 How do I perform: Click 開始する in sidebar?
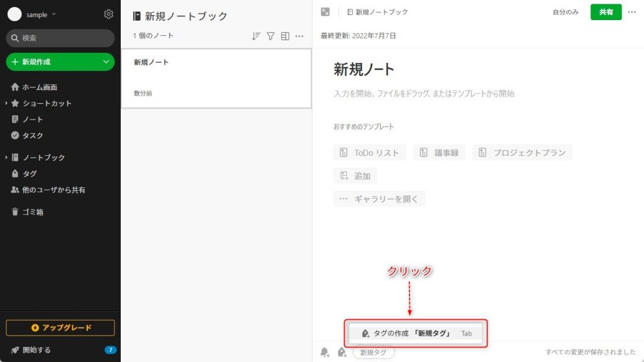click(x=31, y=349)
